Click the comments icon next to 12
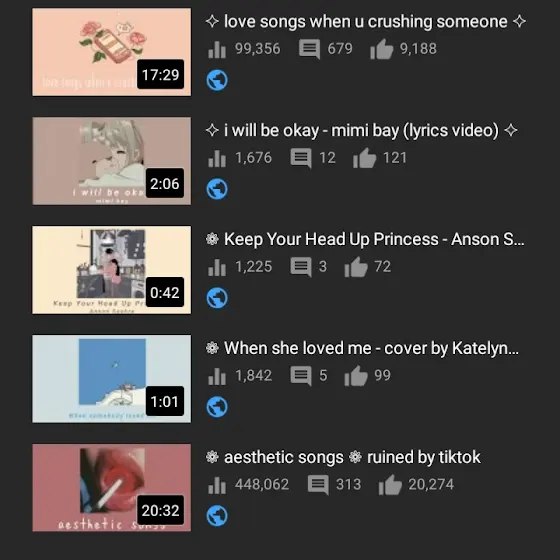This screenshot has width=560, height=560. pos(301,158)
